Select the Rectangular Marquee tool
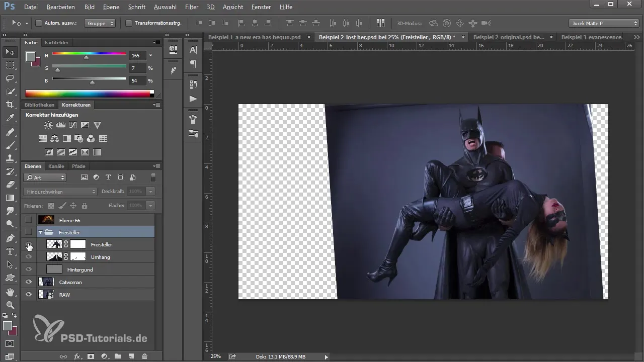The width and height of the screenshot is (644, 362). coord(10,65)
